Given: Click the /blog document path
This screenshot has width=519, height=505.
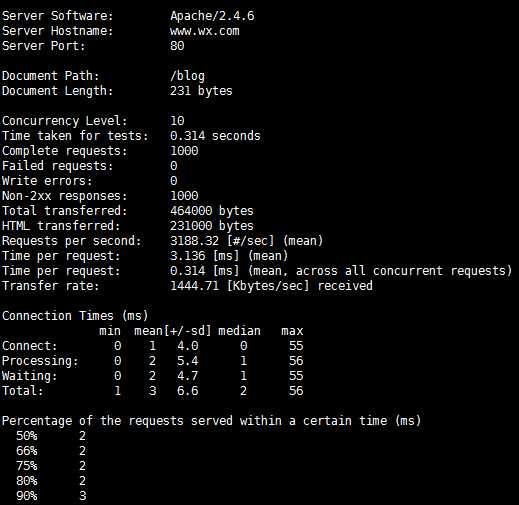Looking at the screenshot, I should (x=187, y=76).
